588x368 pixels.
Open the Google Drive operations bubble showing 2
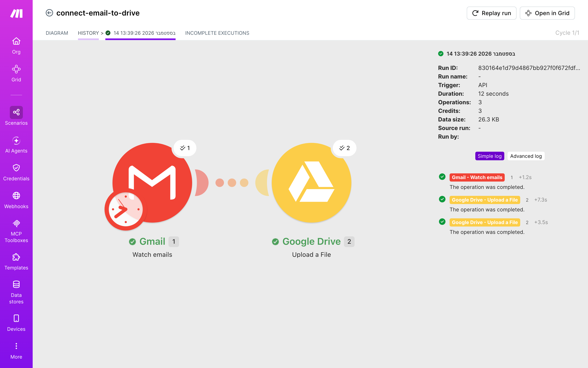[x=344, y=148]
